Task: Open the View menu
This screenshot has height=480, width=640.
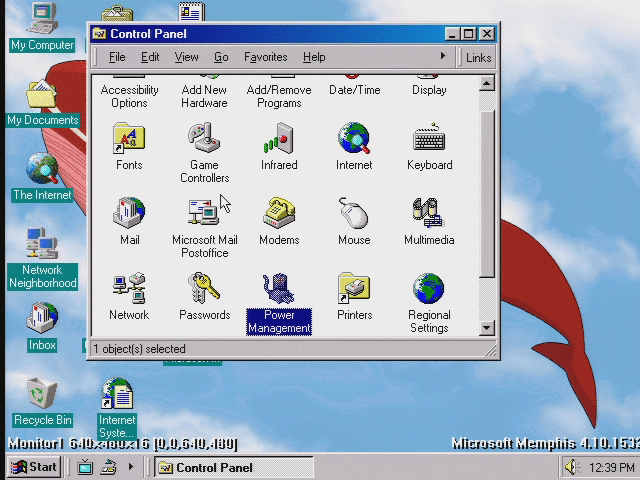Action: pyautogui.click(x=187, y=57)
